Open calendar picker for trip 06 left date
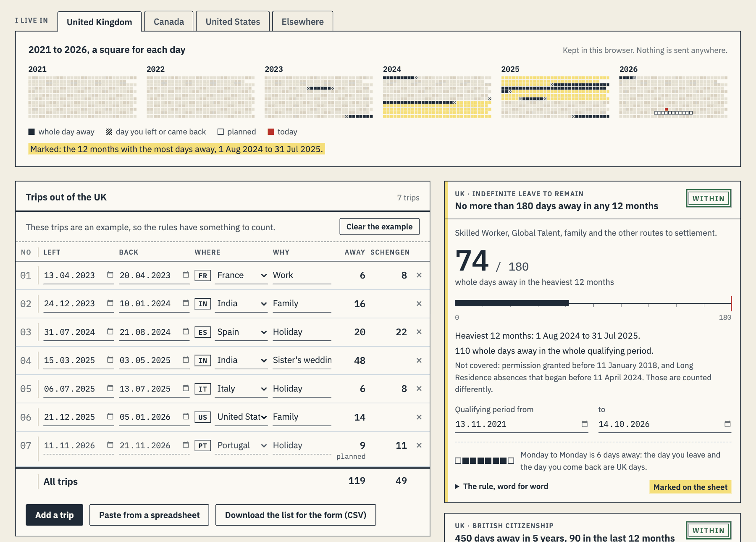Screen dimensions: 756x542 pos(110,416)
